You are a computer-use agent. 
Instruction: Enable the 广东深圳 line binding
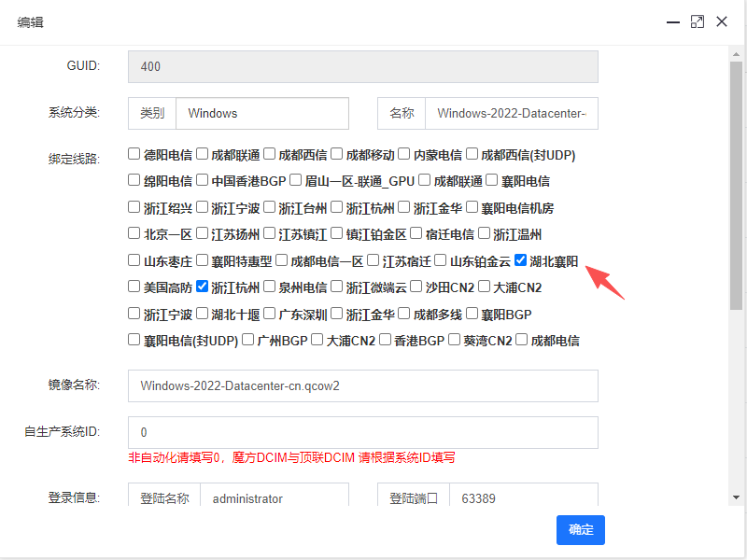pyautogui.click(x=270, y=314)
